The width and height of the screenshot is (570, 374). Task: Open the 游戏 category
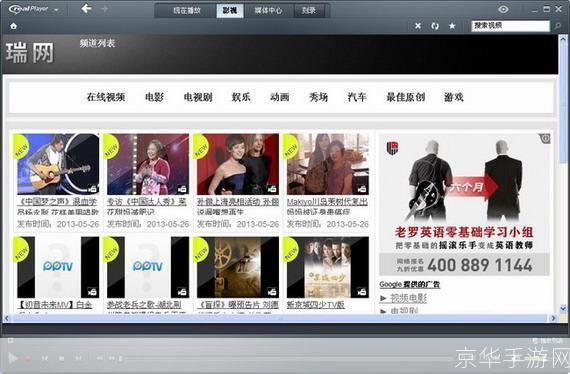pyautogui.click(x=454, y=97)
